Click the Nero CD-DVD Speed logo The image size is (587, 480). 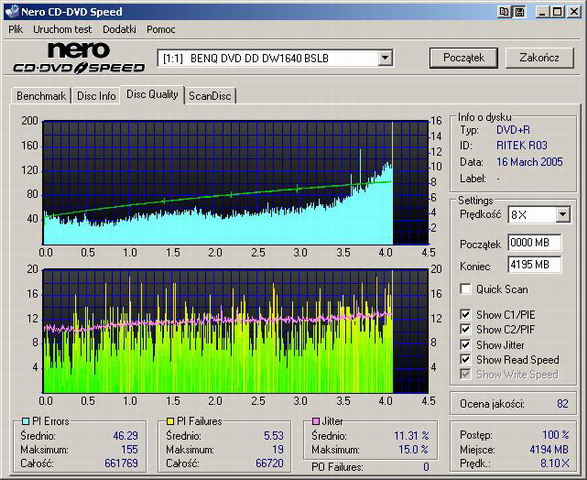pyautogui.click(x=79, y=58)
